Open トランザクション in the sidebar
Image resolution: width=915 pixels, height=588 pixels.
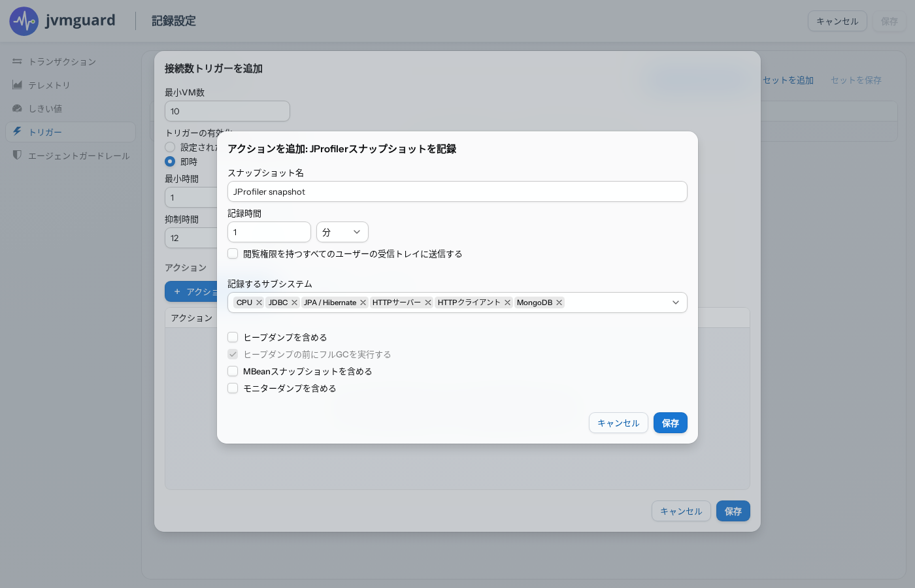coord(71,61)
